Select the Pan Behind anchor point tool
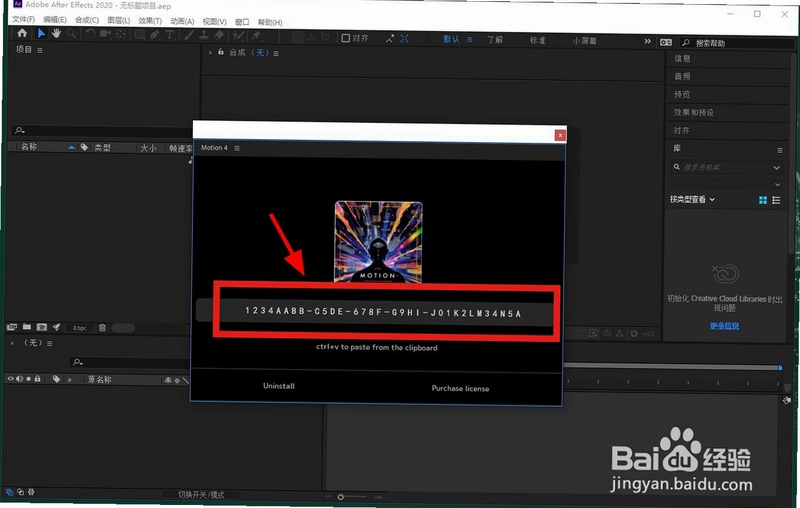This screenshot has height=508, width=800. [121, 34]
